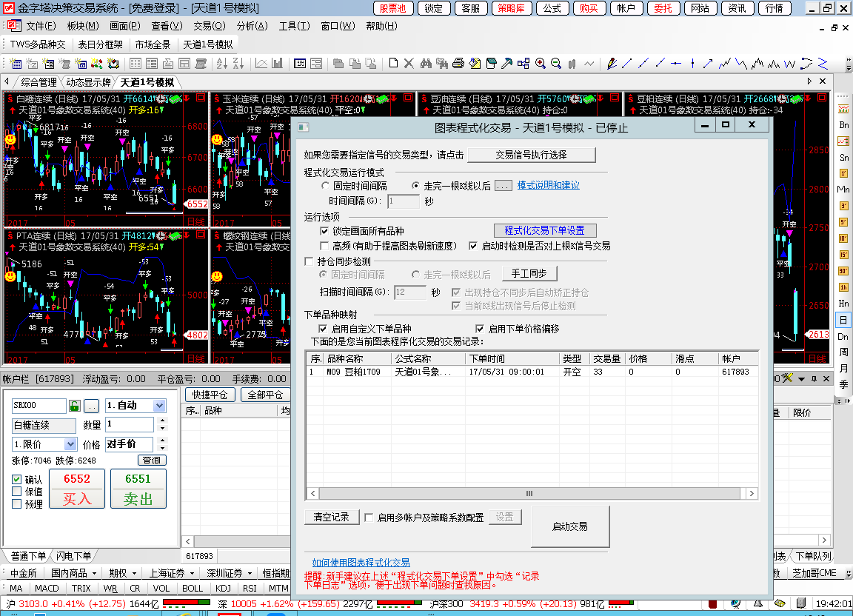Click the pickaxe tool icon in toolbar
Screen dimensions: 853x616
click(507, 64)
